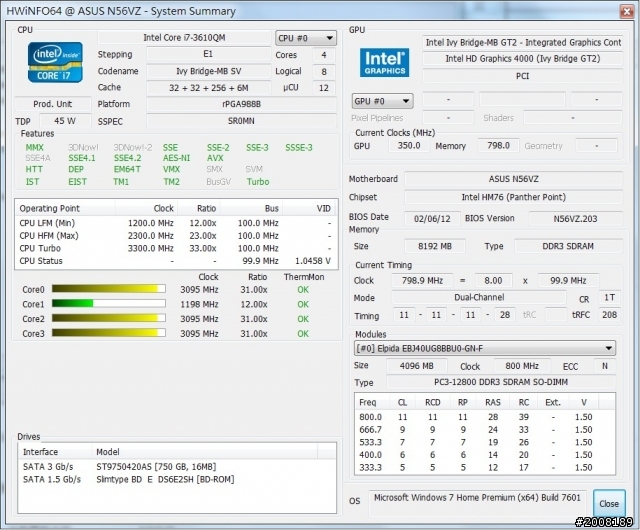Select the CPU Turbo row
Image resolution: width=640 pixels, height=530 pixels.
coord(176,248)
